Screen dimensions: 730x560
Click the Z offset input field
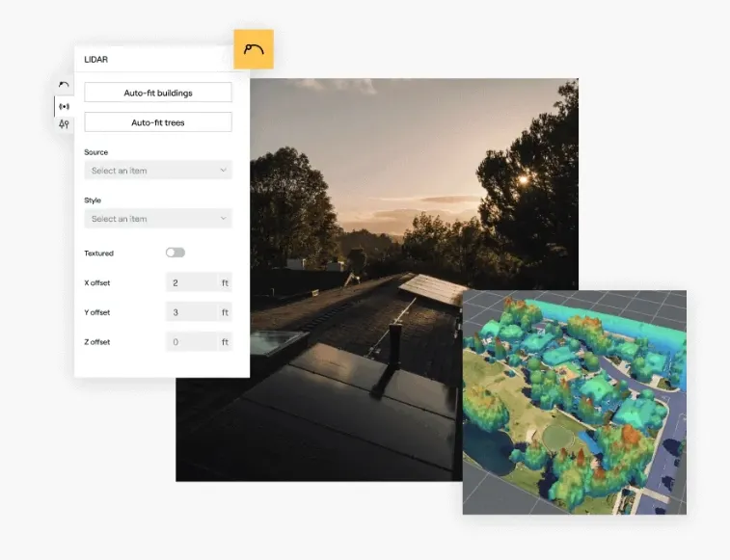(x=191, y=341)
